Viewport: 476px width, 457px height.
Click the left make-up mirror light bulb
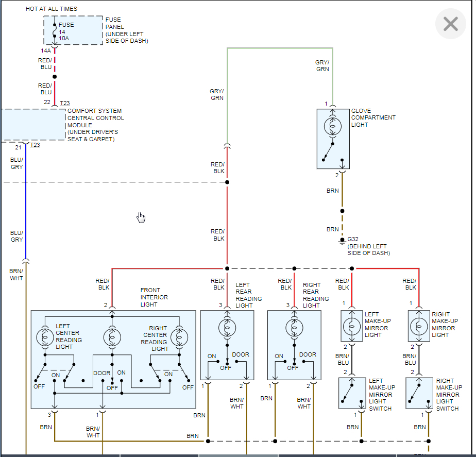tap(351, 327)
